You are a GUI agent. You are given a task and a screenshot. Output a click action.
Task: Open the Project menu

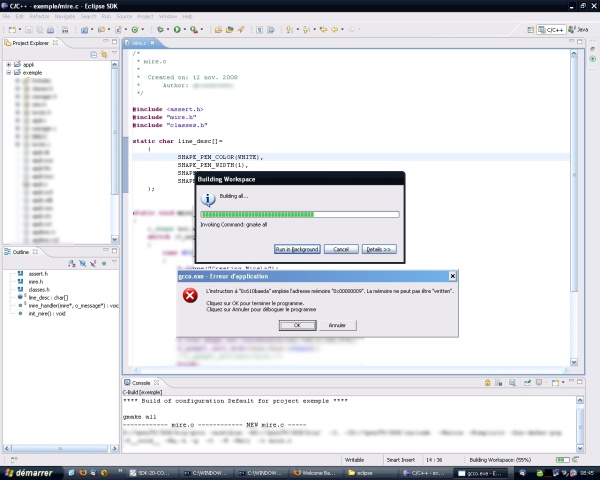click(x=145, y=16)
